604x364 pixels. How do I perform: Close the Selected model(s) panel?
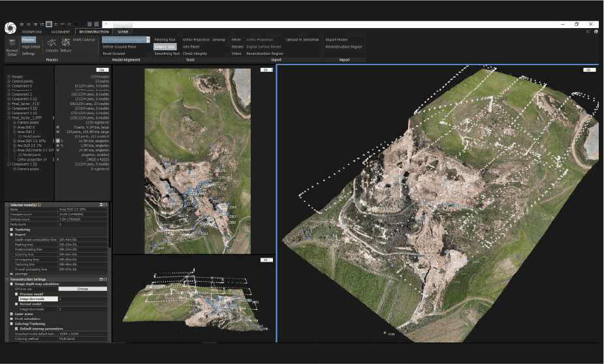coord(106,204)
